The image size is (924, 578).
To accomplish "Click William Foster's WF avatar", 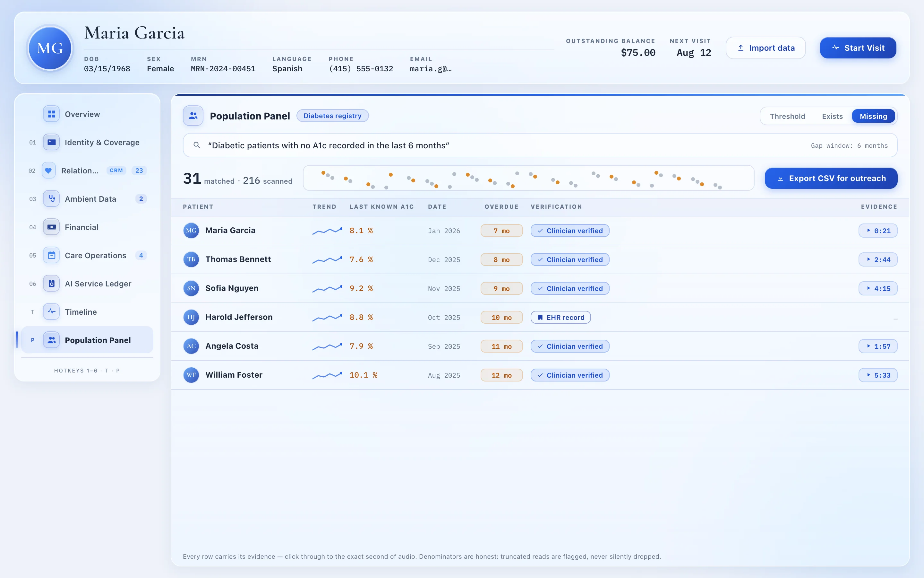I will (191, 375).
